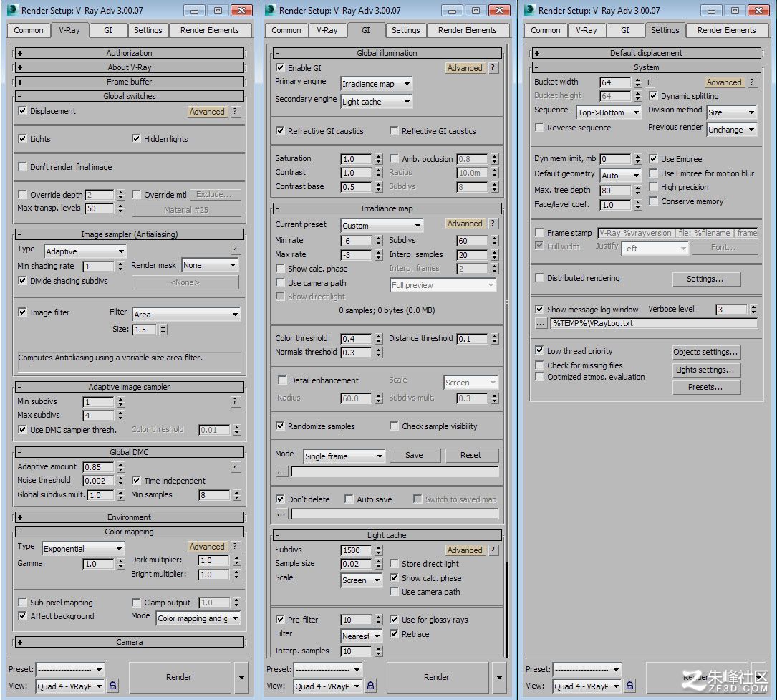This screenshot has height=700, width=777.
Task: Open Lights settings... button
Action: [x=705, y=370]
